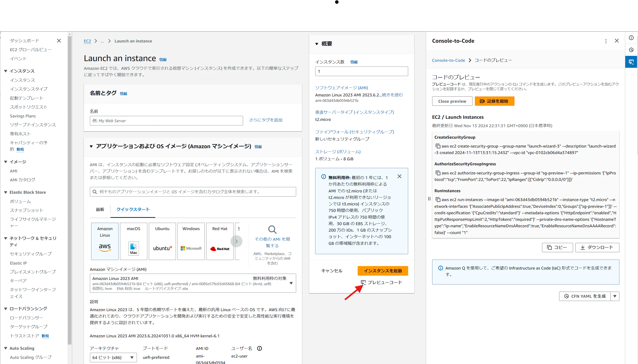This screenshot has height=364, width=638.
Task: Open the 64 ビット (x86) architecture dropdown
Action: tap(113, 357)
